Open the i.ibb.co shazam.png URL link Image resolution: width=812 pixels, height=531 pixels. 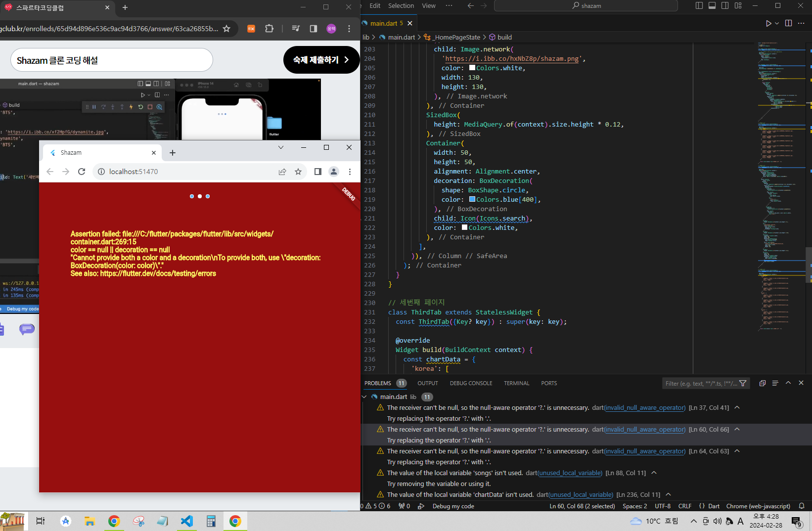click(x=512, y=58)
